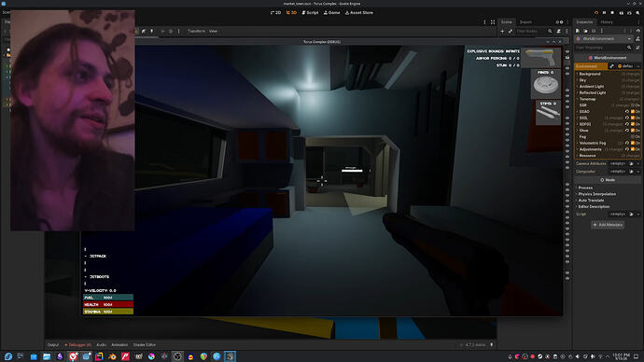This screenshot has height=362, width=644.
Task: Toggle the Glow On checkbox
Action: coord(633,131)
